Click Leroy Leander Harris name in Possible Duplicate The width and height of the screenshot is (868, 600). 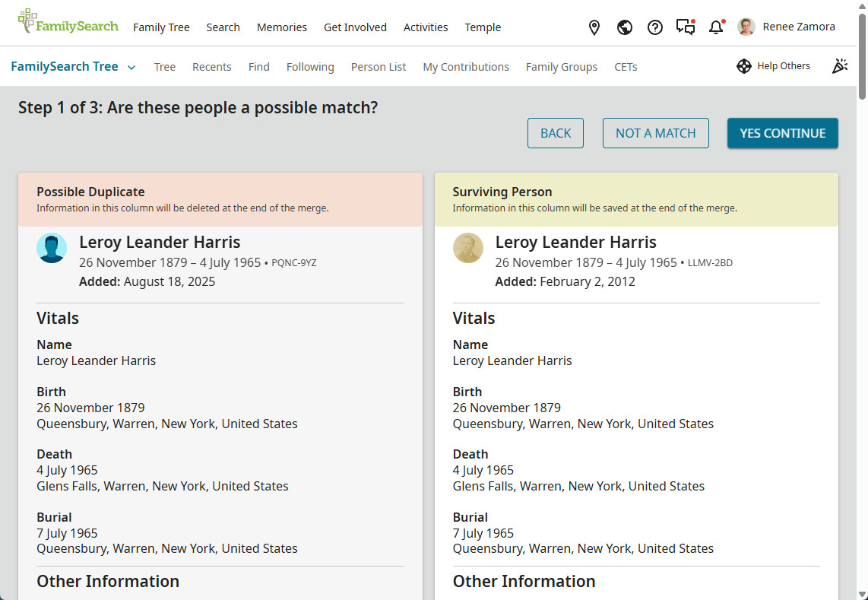(x=160, y=242)
